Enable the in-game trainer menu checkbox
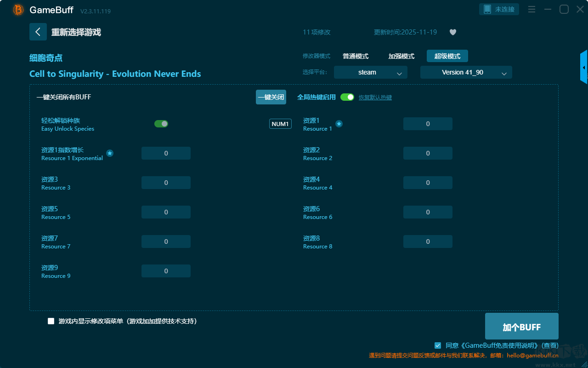Screen dimensions: 588x368 (x=51, y=321)
